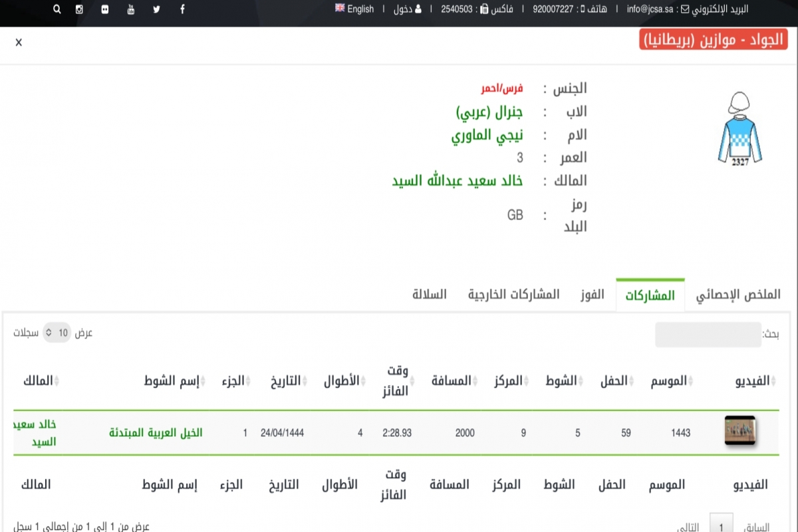Open the Instagram social icon
The image size is (798, 532).
pos(80,9)
